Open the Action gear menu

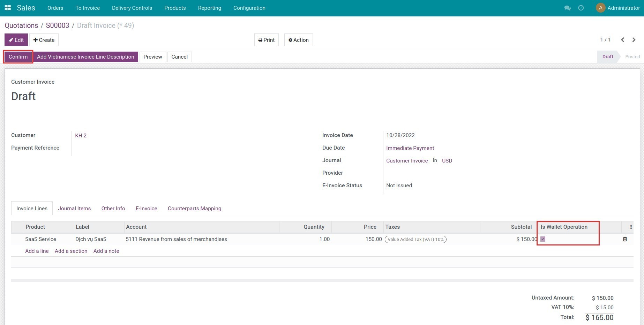coord(298,40)
